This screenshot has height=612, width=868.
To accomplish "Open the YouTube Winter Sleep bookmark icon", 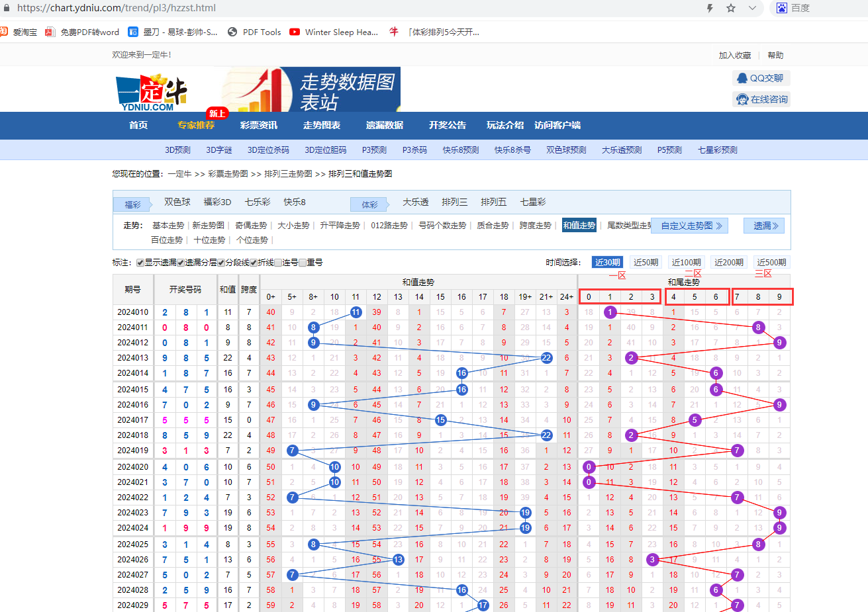I will 295,32.
